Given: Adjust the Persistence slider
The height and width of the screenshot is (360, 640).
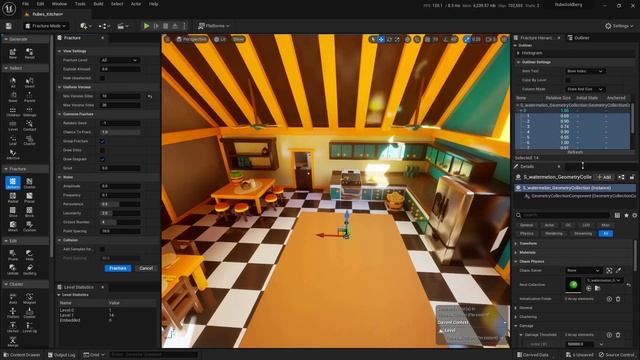Looking at the screenshot, I should pyautogui.click(x=120, y=204).
